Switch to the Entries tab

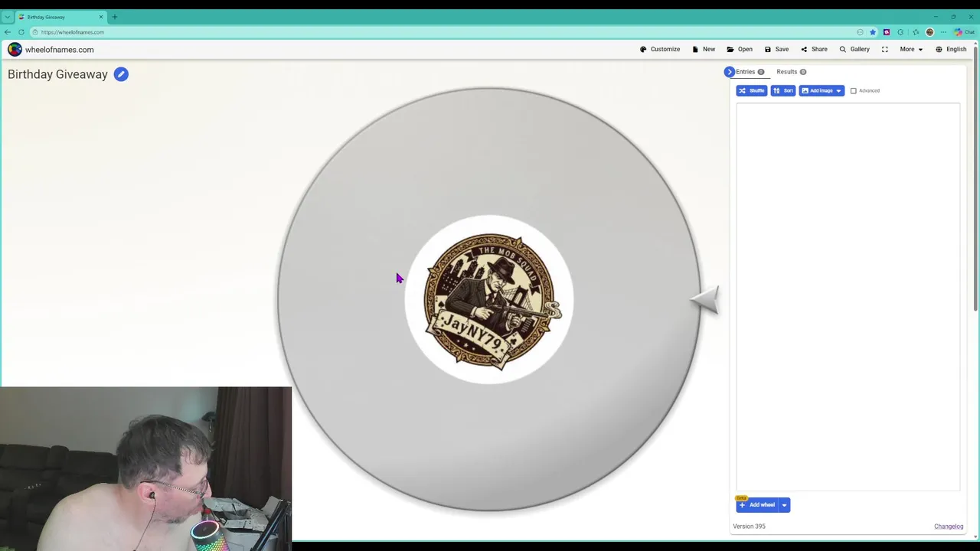[x=750, y=71]
